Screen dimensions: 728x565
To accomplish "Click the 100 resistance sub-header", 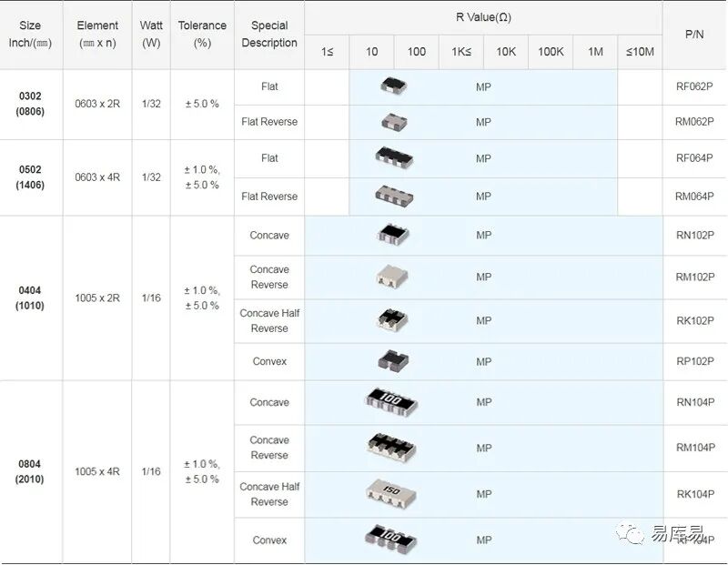I will (x=417, y=52).
